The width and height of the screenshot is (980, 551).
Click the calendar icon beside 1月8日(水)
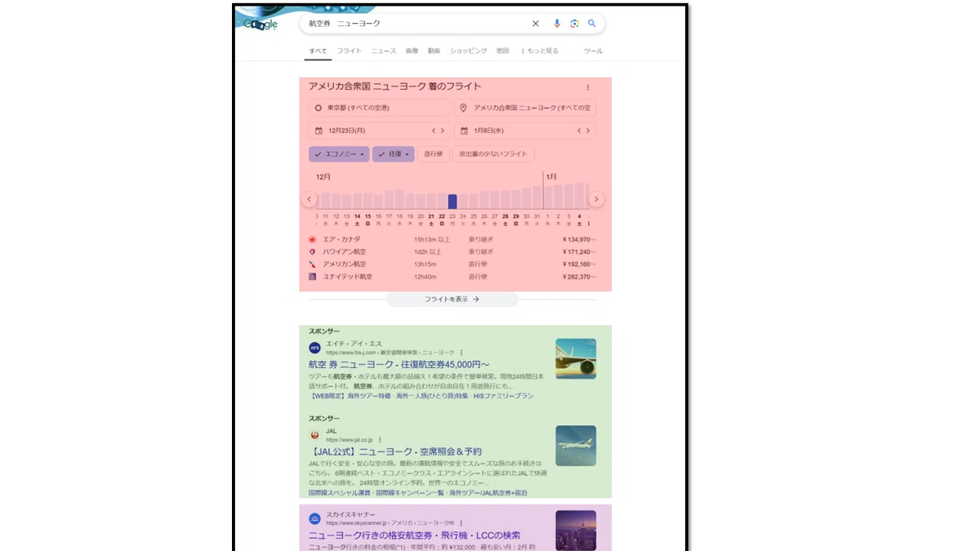click(x=464, y=131)
